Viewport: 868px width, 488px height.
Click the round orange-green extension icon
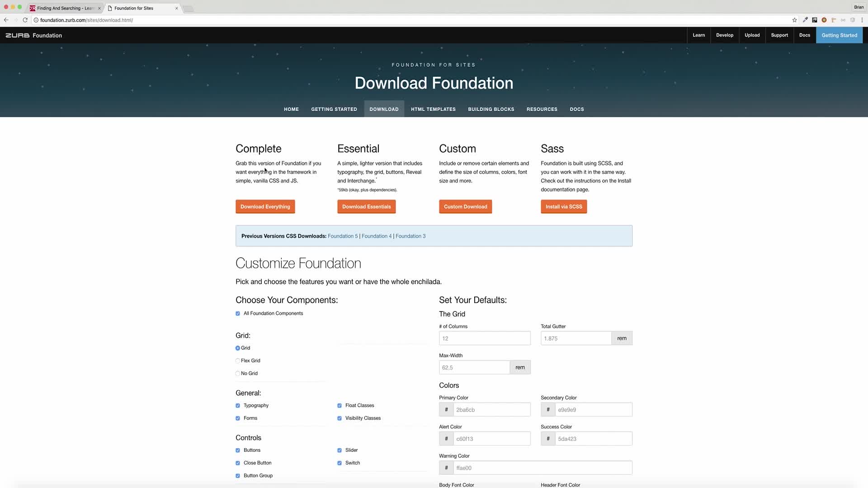pos(824,20)
